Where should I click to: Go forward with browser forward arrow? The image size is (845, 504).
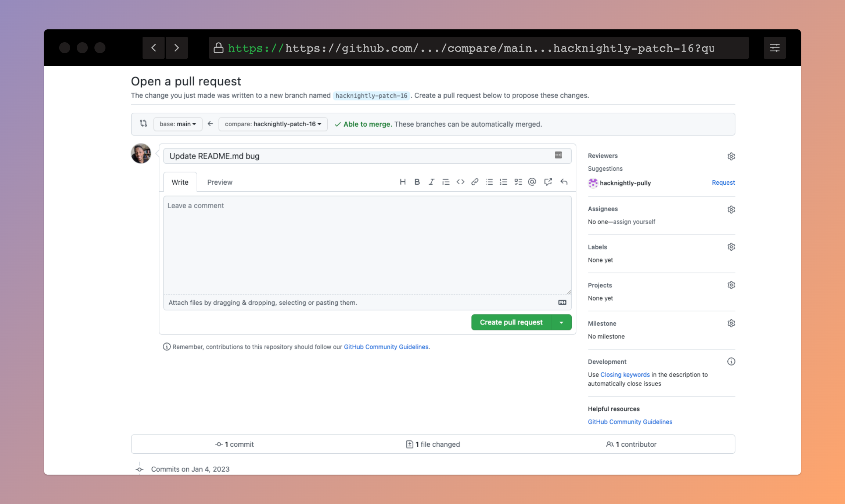(x=177, y=48)
